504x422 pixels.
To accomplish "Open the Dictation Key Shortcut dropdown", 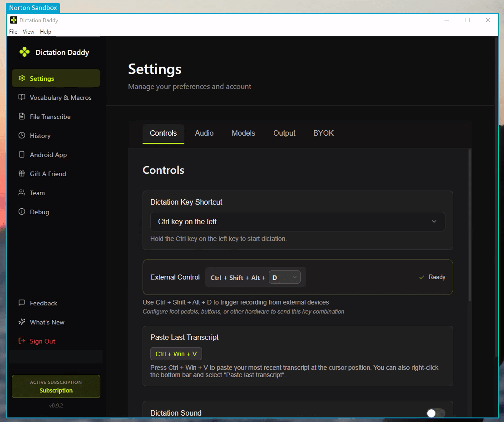I will (x=298, y=221).
